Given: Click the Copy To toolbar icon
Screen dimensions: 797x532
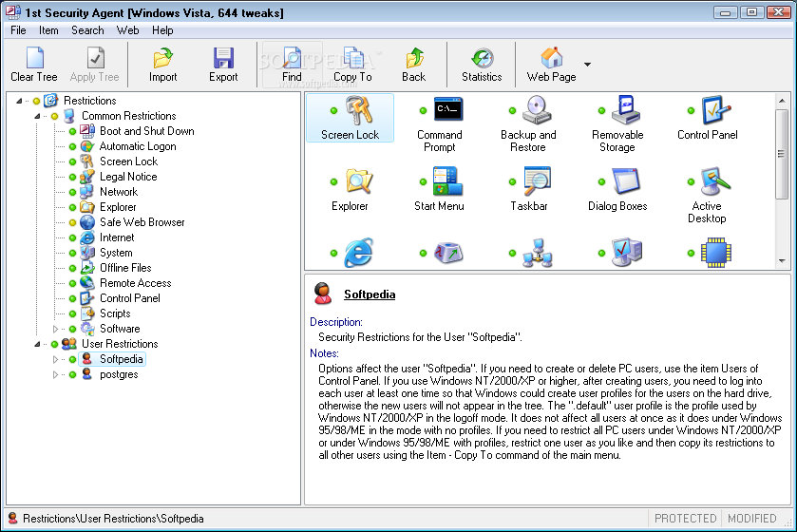Looking at the screenshot, I should (x=352, y=59).
